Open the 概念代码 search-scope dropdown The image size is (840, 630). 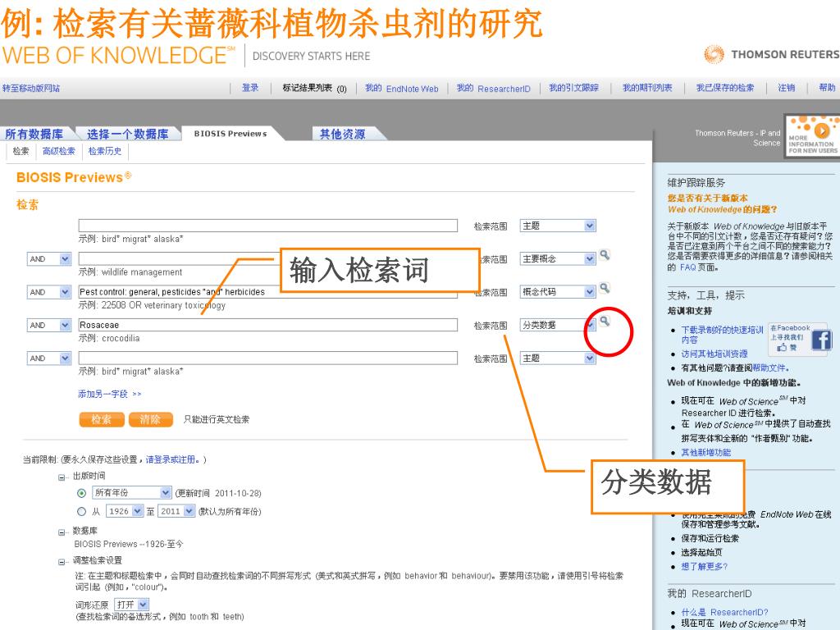(558, 292)
